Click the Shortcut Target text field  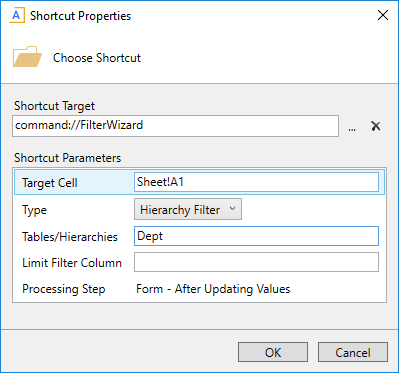(x=175, y=126)
